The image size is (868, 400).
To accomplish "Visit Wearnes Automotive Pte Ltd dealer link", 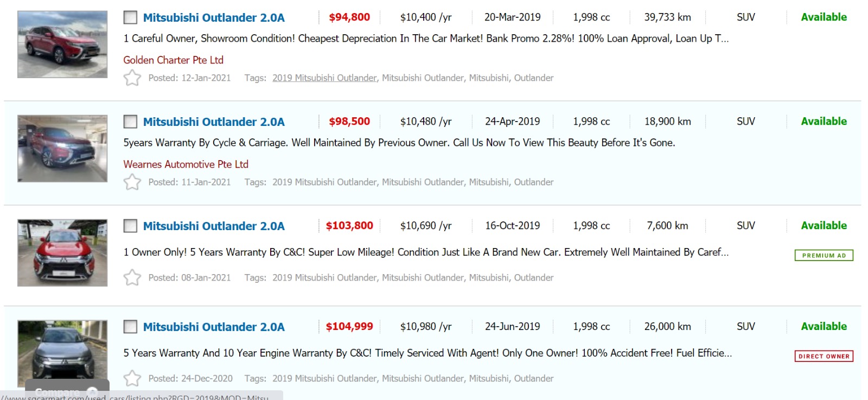I will point(186,164).
